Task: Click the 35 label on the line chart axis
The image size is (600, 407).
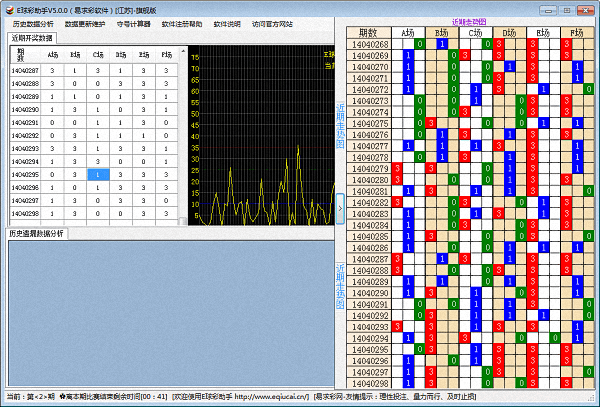Action: pyautogui.click(x=195, y=148)
